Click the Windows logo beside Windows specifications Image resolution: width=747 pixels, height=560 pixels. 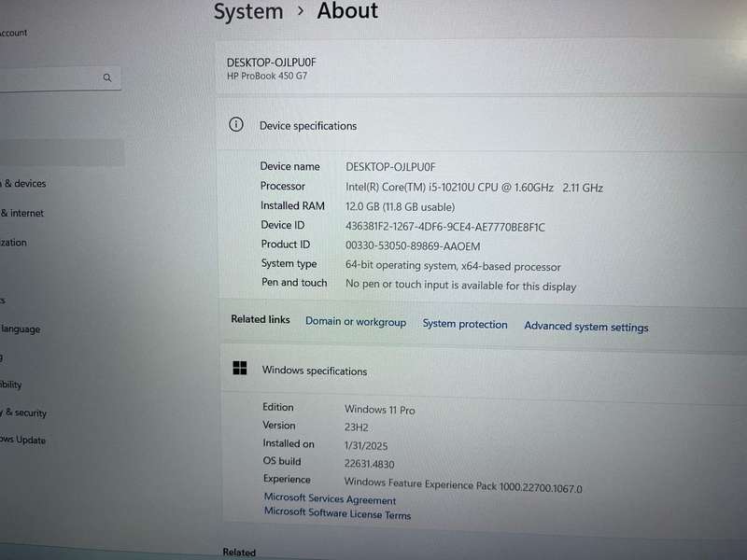(x=240, y=368)
